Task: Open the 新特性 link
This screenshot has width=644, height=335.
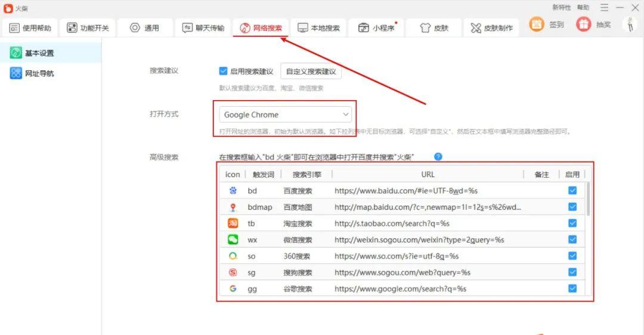Action: tap(561, 7)
